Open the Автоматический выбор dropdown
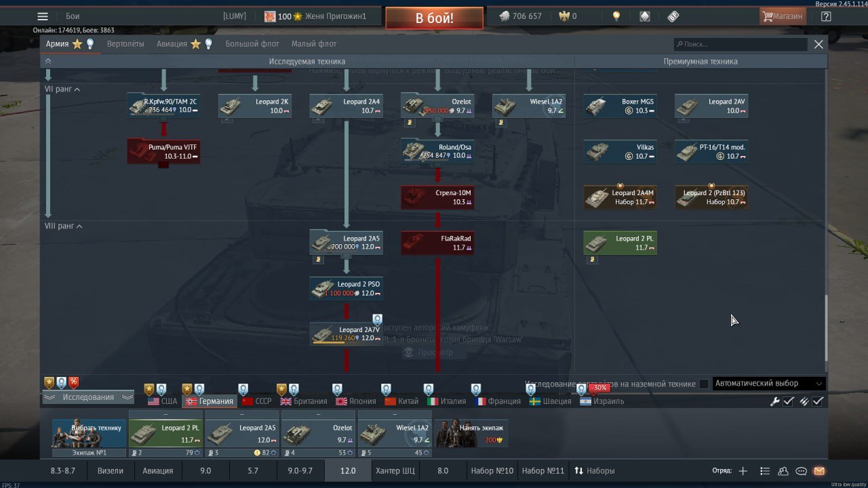Screen dimensions: 868x488 point(769,384)
